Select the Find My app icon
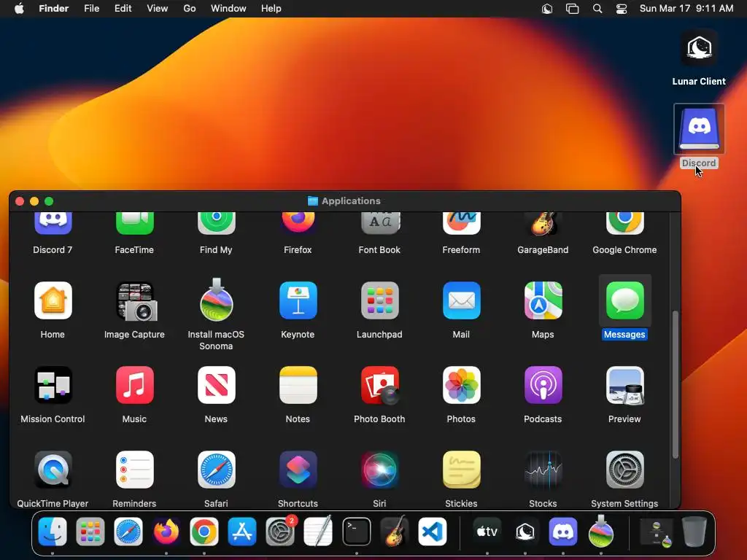Viewport: 747px width, 560px height. (216, 225)
